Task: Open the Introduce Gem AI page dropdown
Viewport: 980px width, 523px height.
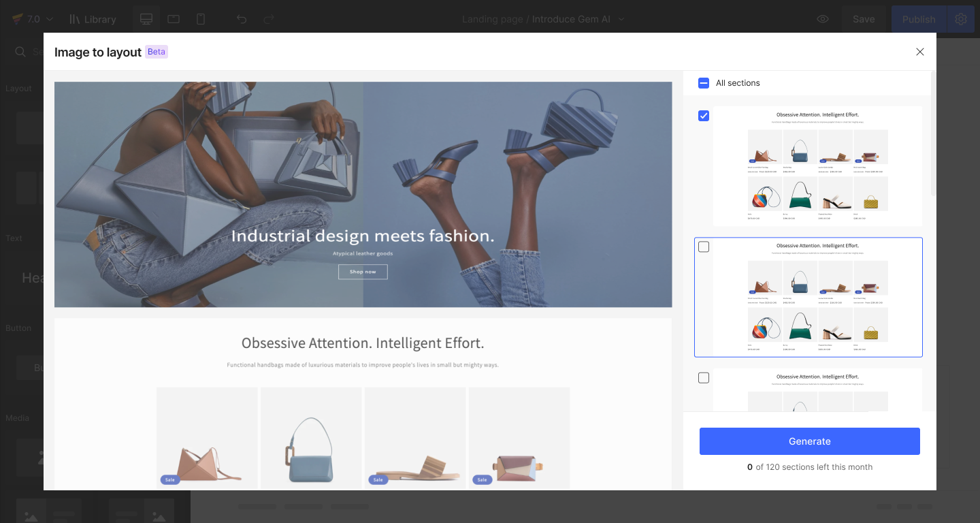Action: tap(621, 19)
